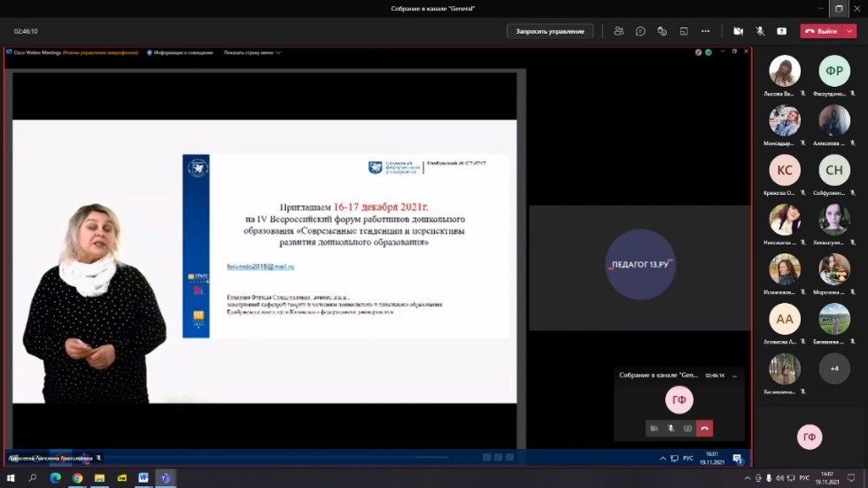Toggle the camera in the top toolbar

(x=738, y=31)
